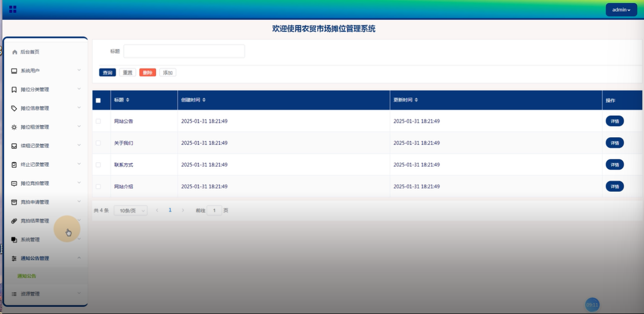
Task: Check the box for the 联系方式 row
Action: click(x=98, y=165)
